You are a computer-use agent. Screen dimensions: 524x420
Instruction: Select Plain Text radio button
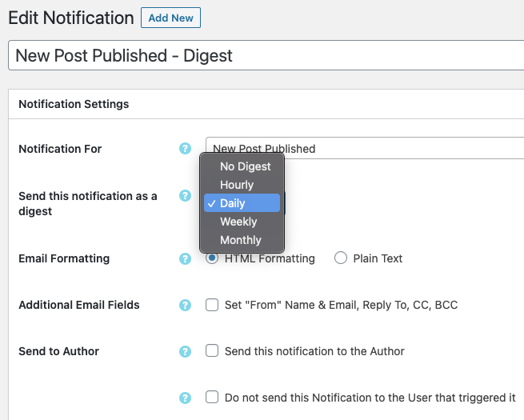point(341,258)
